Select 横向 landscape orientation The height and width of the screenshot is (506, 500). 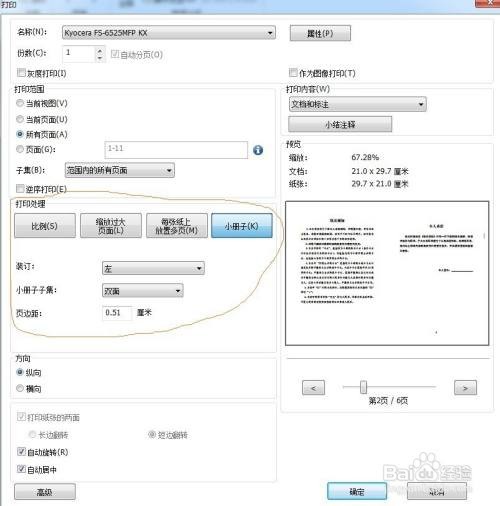coord(20,388)
